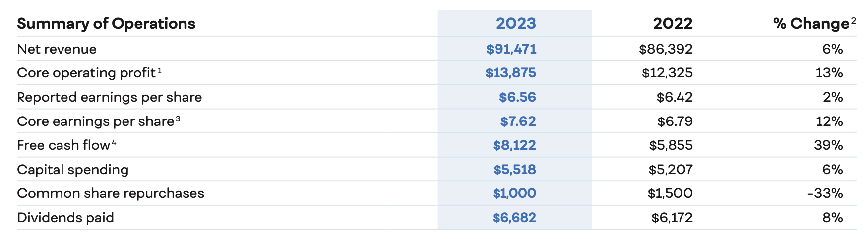The height and width of the screenshot is (239, 868).
Task: Select 2023 core operating profit $13,875
Action: (x=510, y=73)
